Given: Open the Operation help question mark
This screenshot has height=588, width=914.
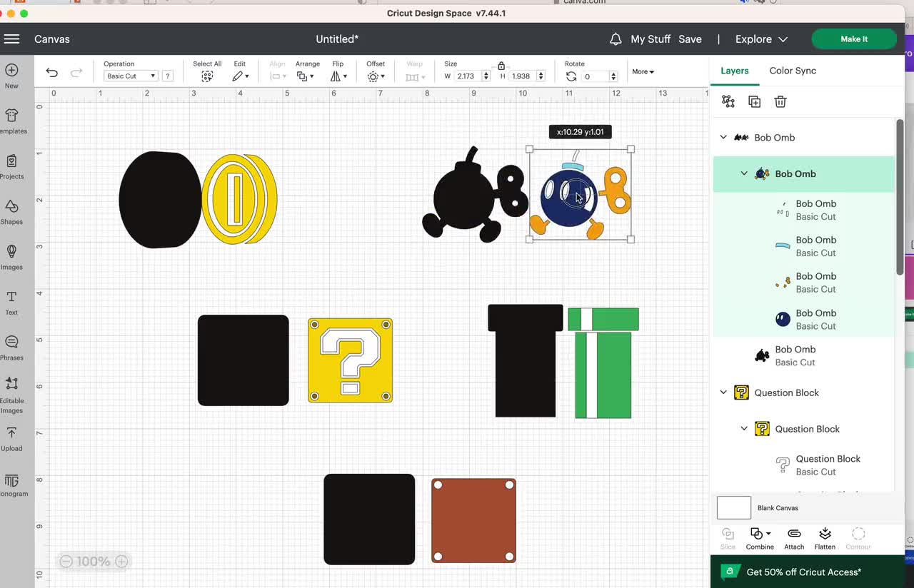Looking at the screenshot, I should (167, 76).
